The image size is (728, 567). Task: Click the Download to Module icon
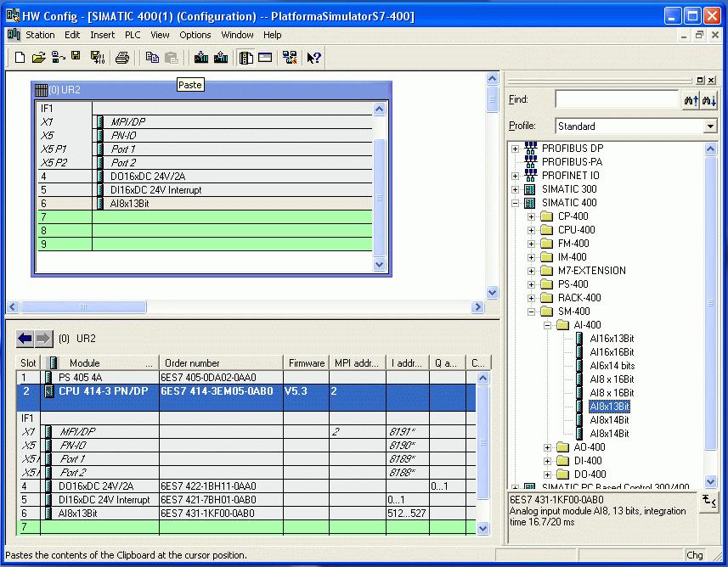(201, 58)
